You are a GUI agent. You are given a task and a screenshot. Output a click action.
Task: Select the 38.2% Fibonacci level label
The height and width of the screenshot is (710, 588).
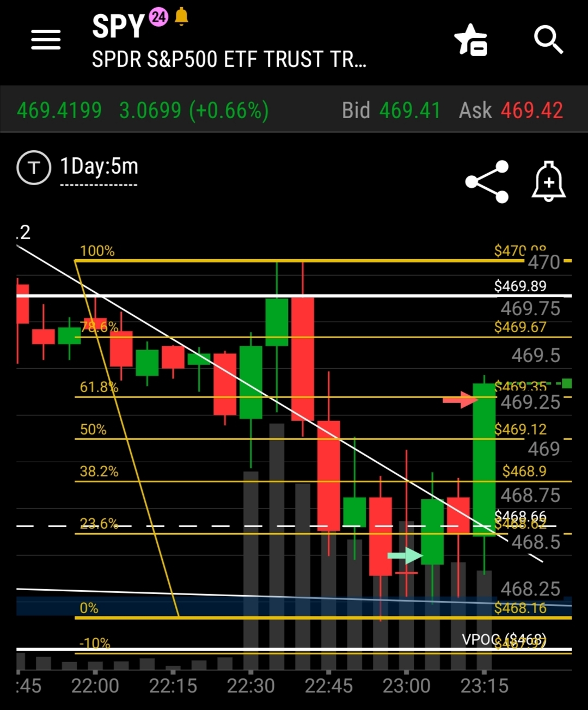click(99, 472)
